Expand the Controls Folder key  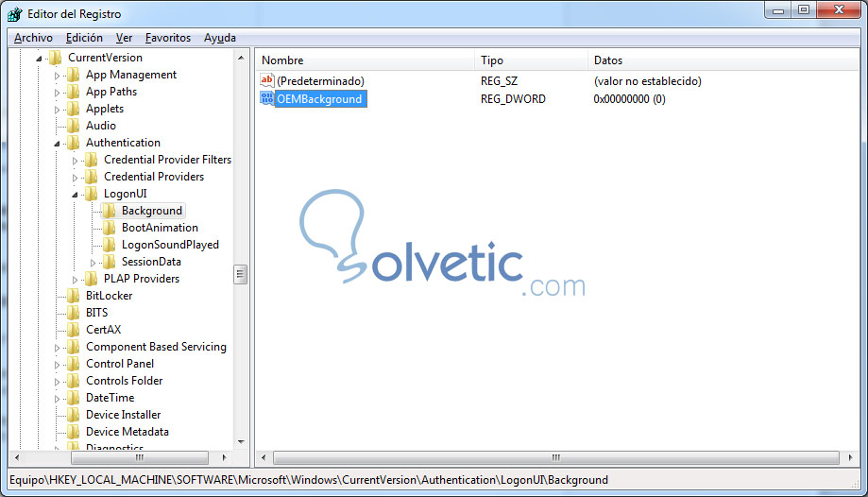57,383
